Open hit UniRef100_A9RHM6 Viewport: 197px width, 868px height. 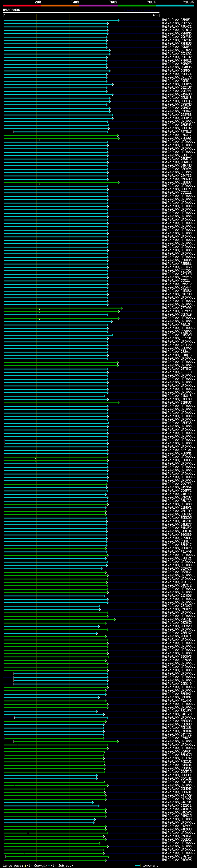[x=177, y=33]
